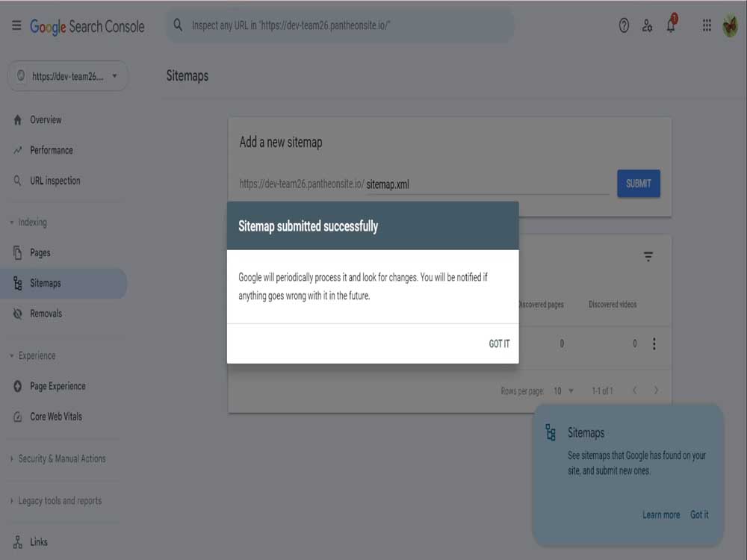Click the Links network icon

[x=18, y=542]
